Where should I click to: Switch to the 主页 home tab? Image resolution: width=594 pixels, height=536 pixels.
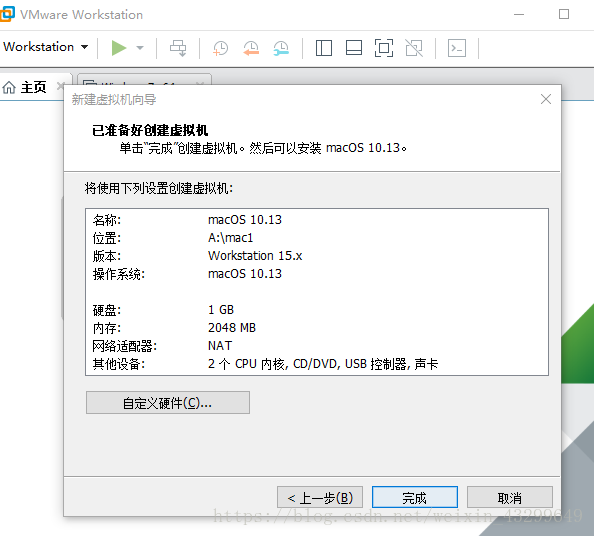point(33,87)
